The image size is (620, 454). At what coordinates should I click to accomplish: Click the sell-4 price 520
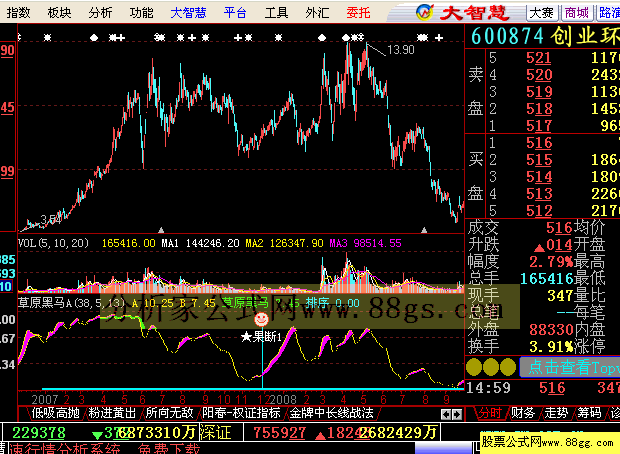pos(539,75)
